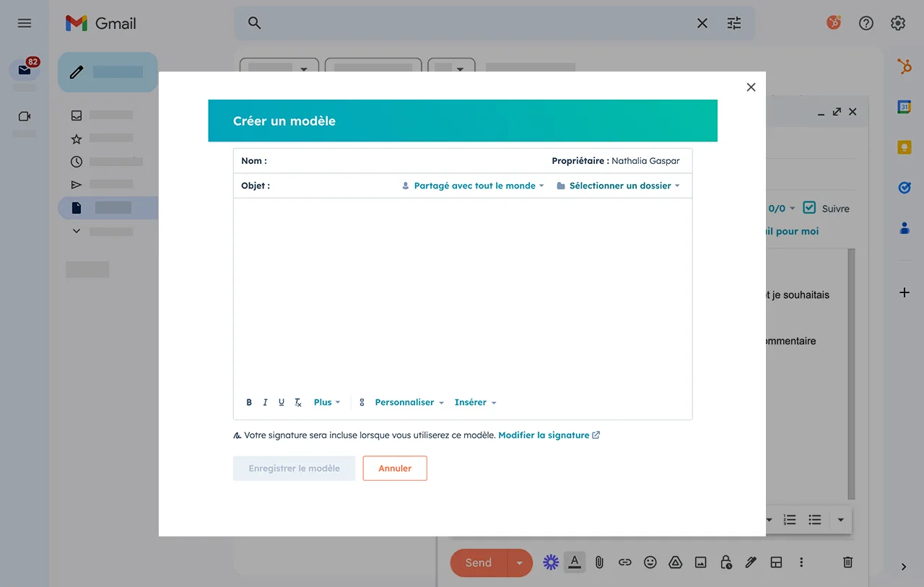Follow the Modifier la signature link
924x587 pixels.
coord(544,435)
